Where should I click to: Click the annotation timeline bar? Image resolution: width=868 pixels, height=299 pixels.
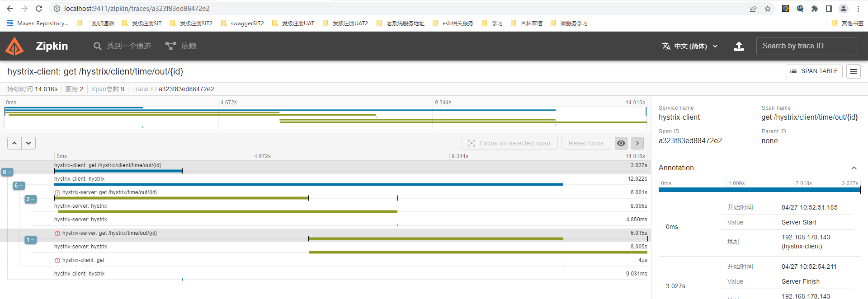point(759,190)
